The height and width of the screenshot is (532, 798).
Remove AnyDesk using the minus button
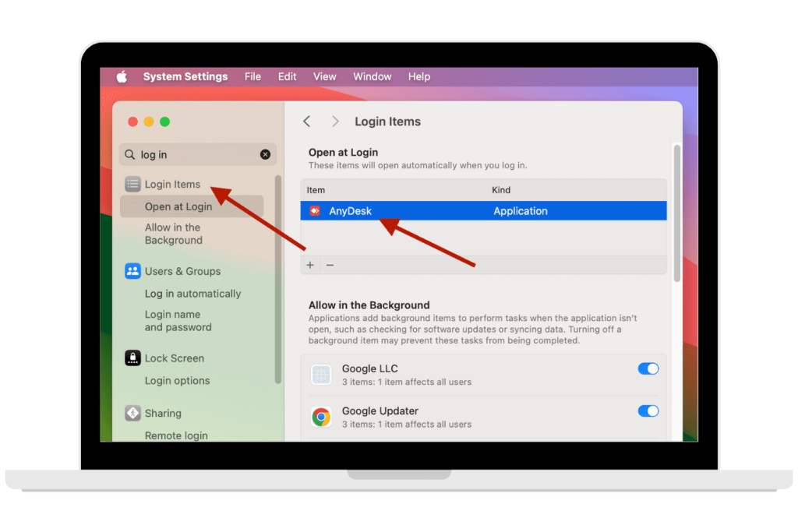coord(329,265)
